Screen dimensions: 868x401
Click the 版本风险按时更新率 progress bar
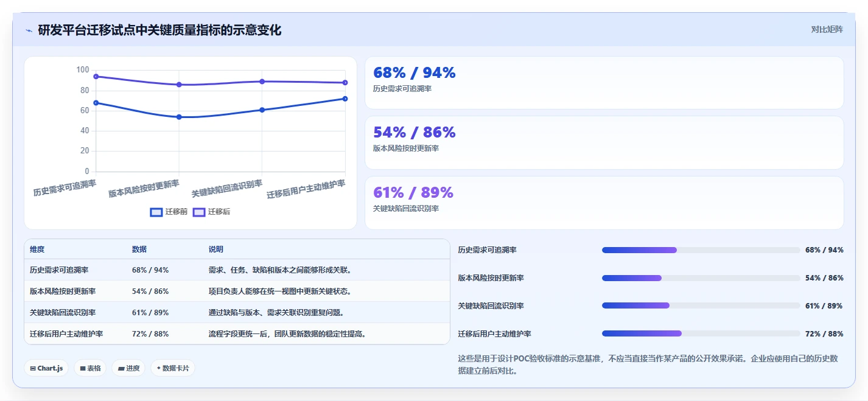pos(701,278)
